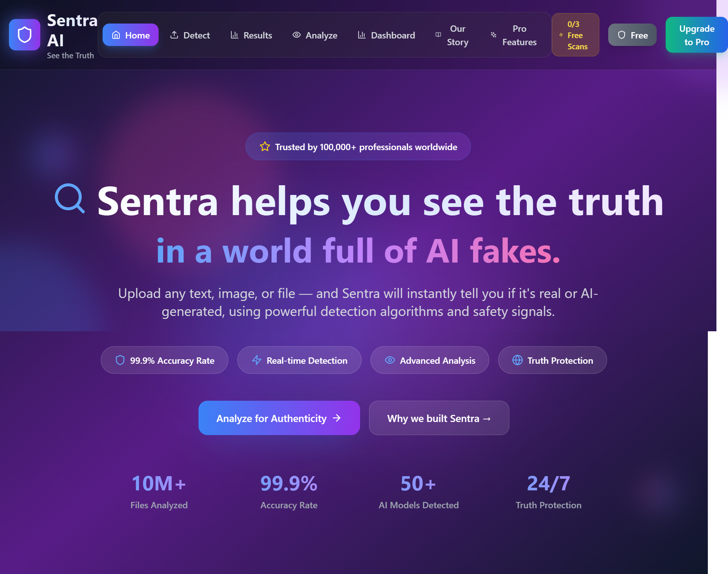The height and width of the screenshot is (574, 728).
Task: Click the lightning bolt Real-time Detection icon
Action: pos(257,360)
